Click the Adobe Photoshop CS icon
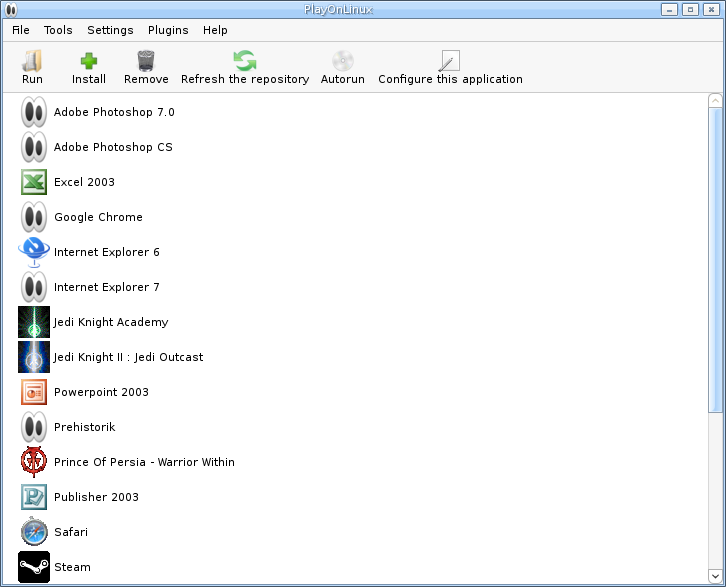This screenshot has height=587, width=726. click(x=34, y=147)
